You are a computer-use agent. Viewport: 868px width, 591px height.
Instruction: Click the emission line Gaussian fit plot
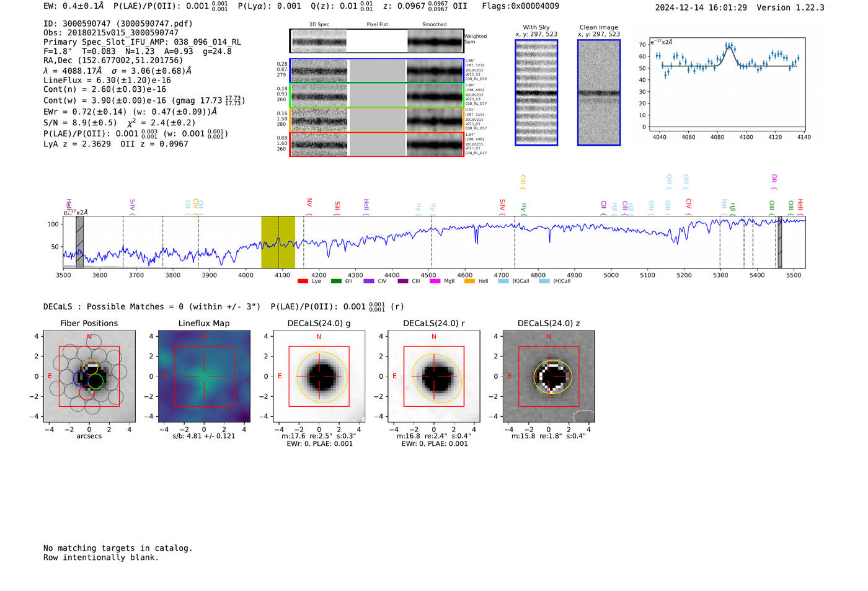[727, 84]
